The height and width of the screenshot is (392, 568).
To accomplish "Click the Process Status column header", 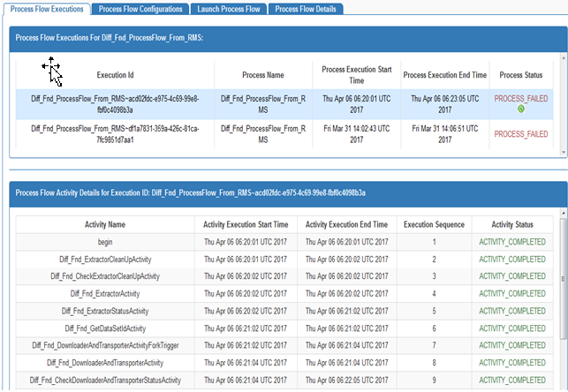I will [x=521, y=75].
